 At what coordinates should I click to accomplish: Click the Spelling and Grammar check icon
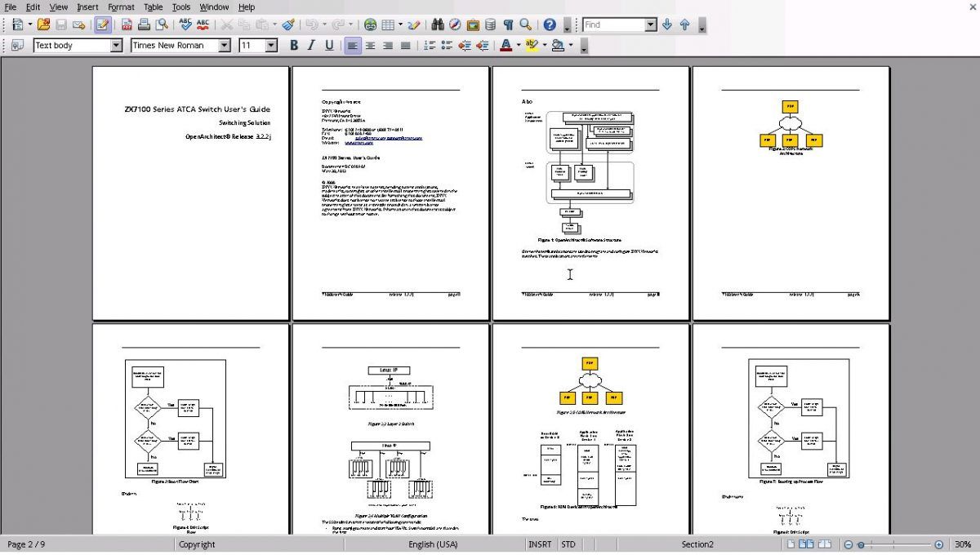(x=185, y=24)
